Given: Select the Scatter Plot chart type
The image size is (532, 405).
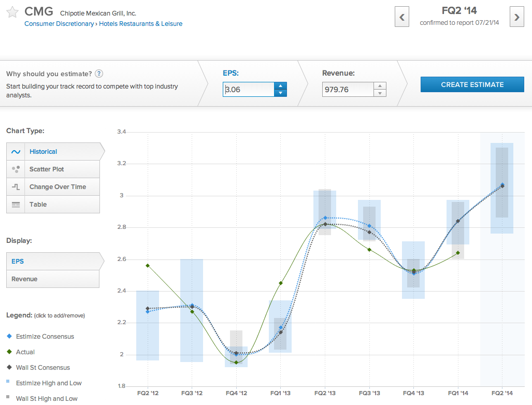Looking at the screenshot, I should tap(53, 169).
